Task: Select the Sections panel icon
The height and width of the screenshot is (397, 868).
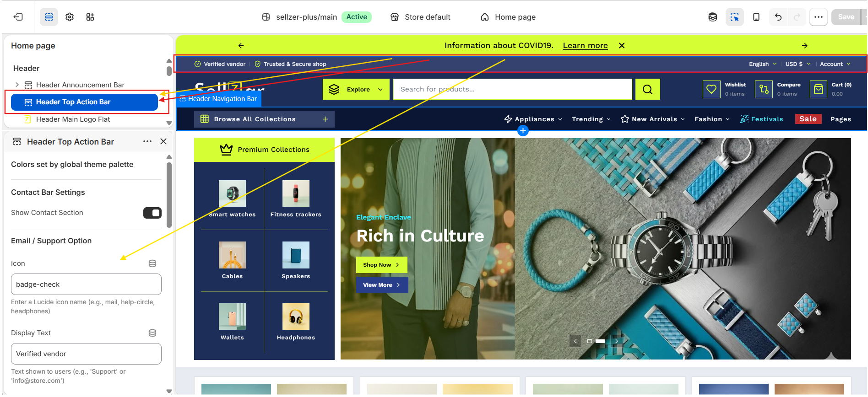Action: [49, 17]
